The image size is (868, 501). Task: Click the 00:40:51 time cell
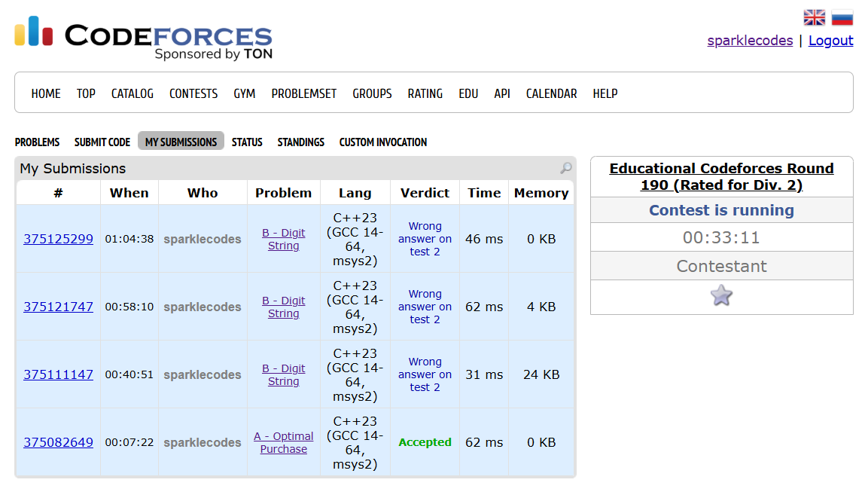(x=129, y=374)
